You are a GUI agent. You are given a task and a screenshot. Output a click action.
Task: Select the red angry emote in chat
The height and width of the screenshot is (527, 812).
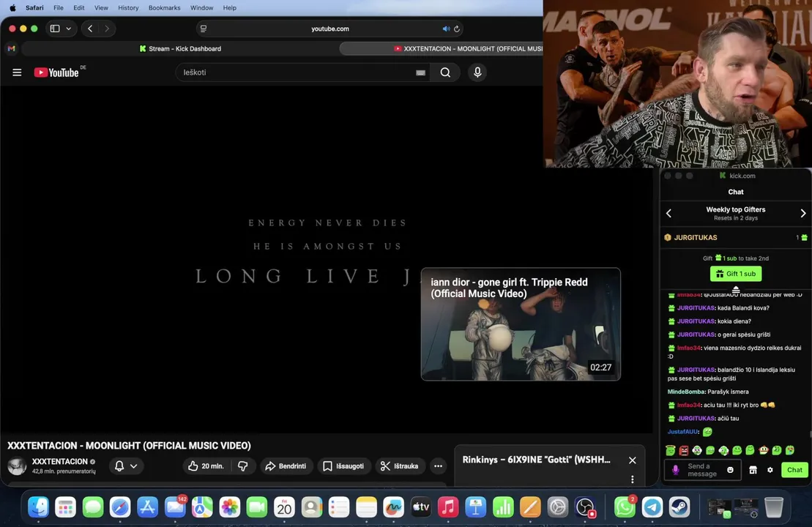(x=684, y=450)
